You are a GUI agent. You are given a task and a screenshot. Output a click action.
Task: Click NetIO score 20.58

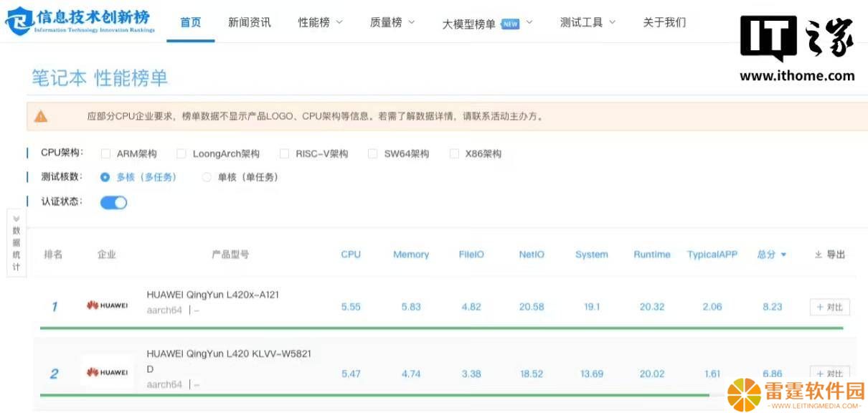pyautogui.click(x=532, y=307)
